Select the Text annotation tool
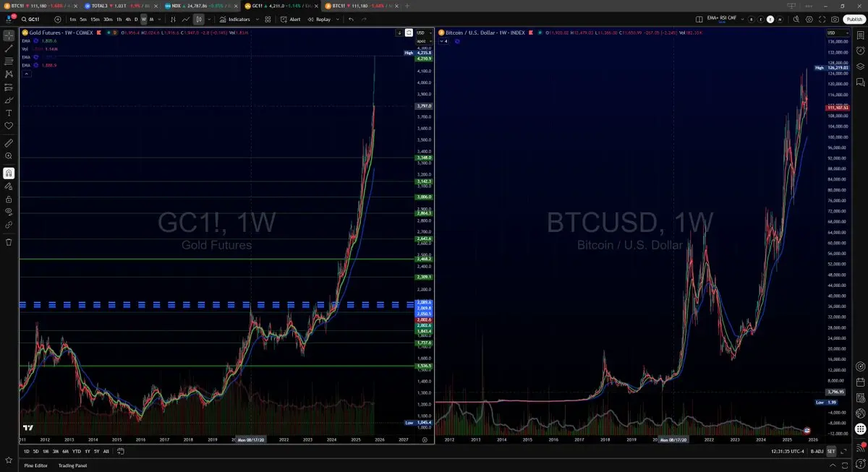Screen dimensions: 868x472 tap(9, 113)
